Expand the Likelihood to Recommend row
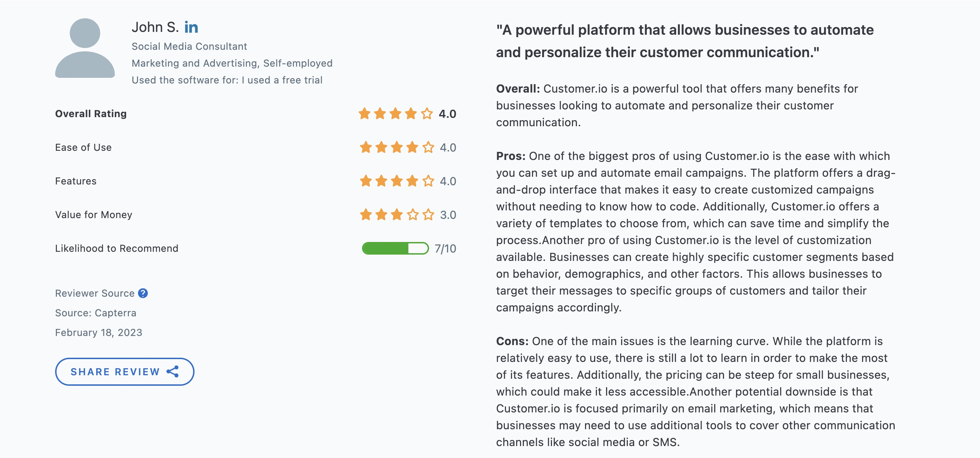980x458 pixels. click(117, 248)
